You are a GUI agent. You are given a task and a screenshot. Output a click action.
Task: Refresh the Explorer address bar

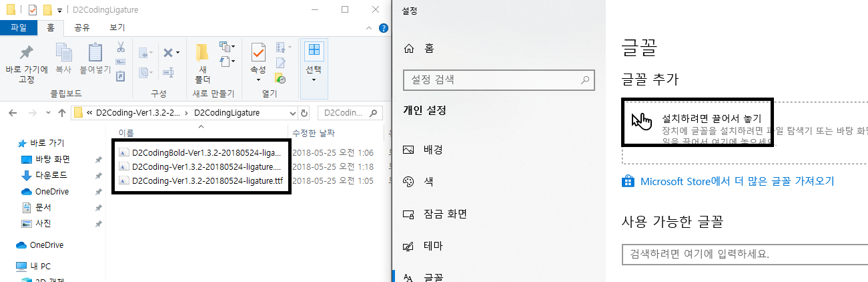point(304,112)
